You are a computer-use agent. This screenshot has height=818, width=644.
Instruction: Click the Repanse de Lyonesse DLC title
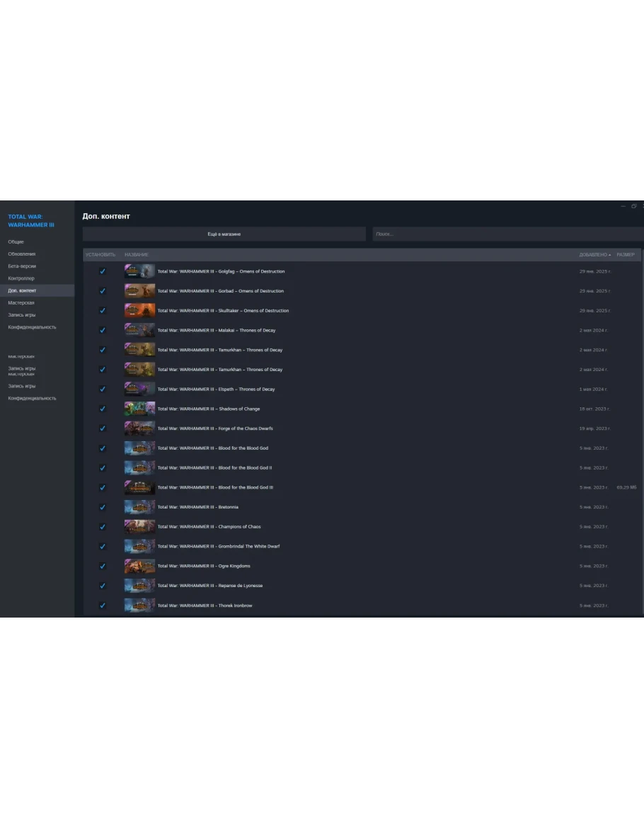[209, 586]
